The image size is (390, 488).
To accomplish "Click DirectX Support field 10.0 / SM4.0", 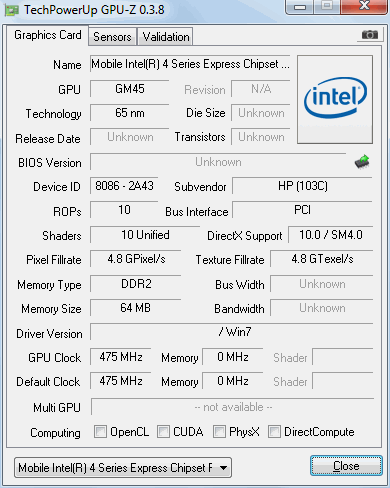I will point(331,235).
